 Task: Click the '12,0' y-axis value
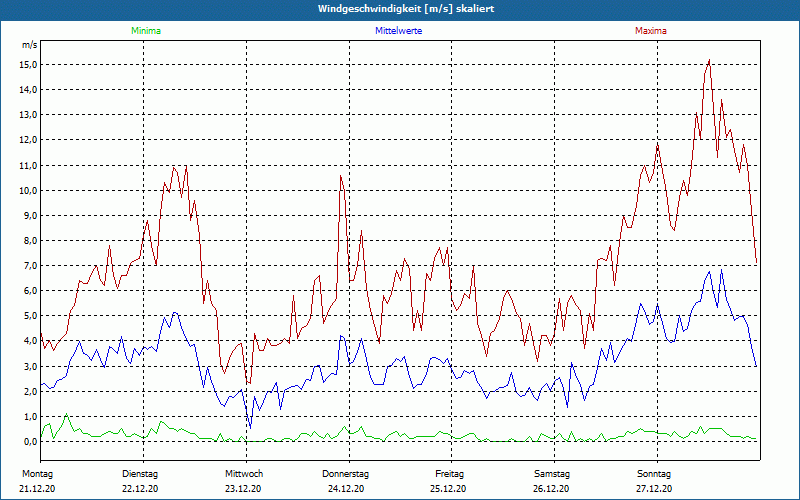pos(28,140)
